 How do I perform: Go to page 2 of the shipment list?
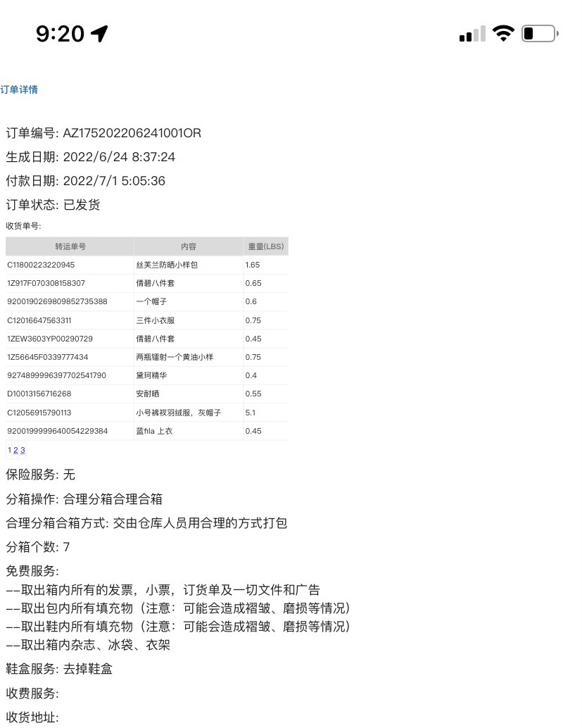[x=15, y=450]
